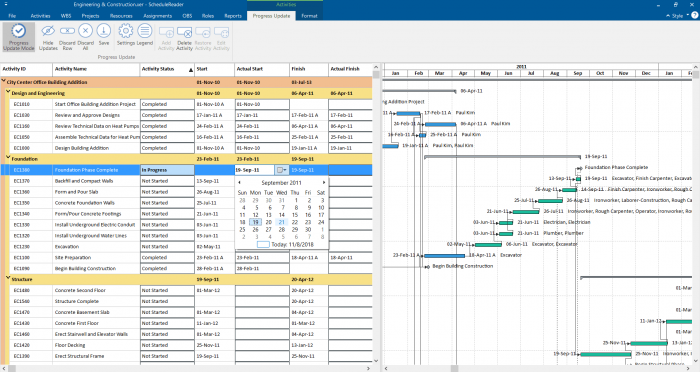Screen dimensions: 700x372
Task: Switch to the Activities tab
Action: (x=40, y=16)
